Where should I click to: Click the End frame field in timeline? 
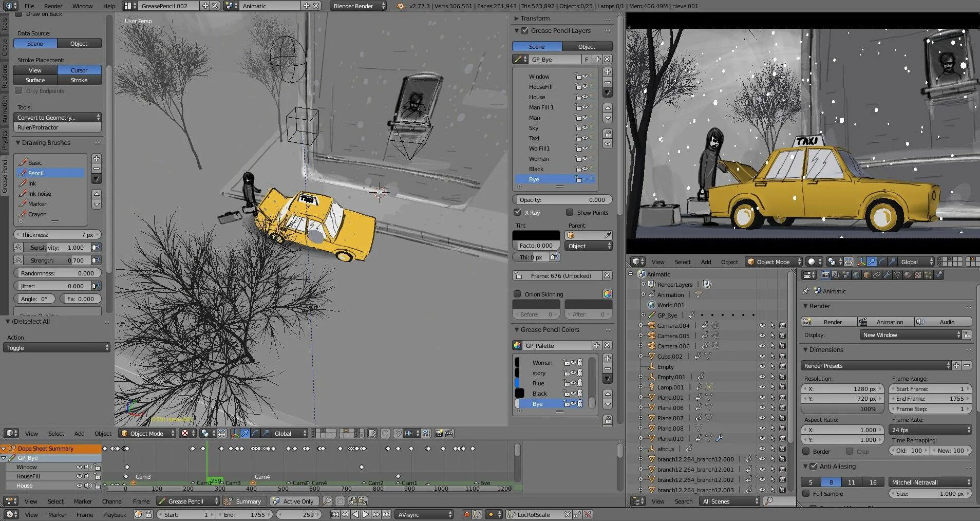pos(244,514)
